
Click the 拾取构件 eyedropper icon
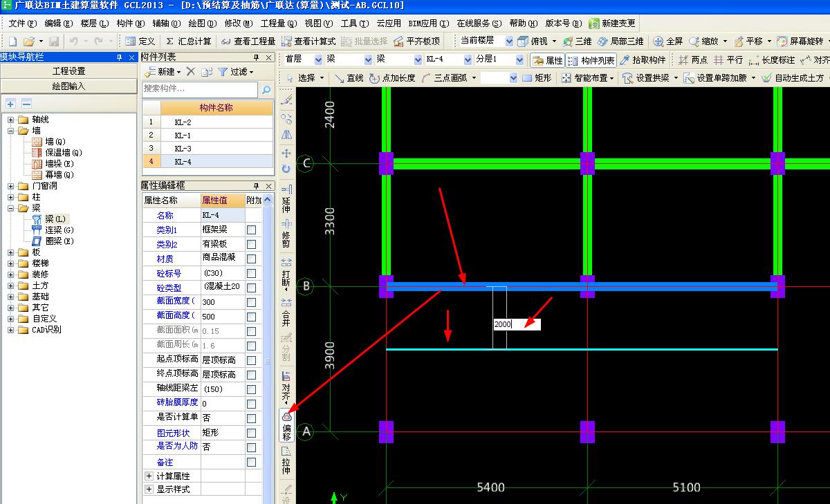click(x=625, y=60)
